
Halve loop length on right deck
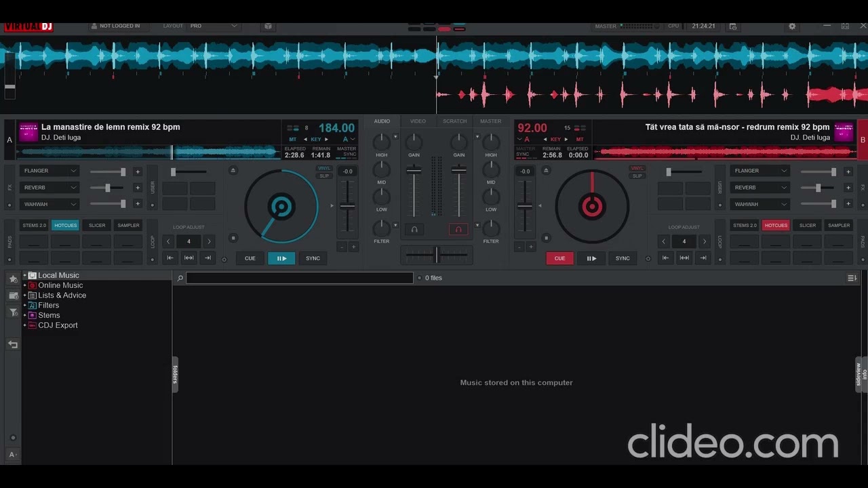tap(663, 241)
